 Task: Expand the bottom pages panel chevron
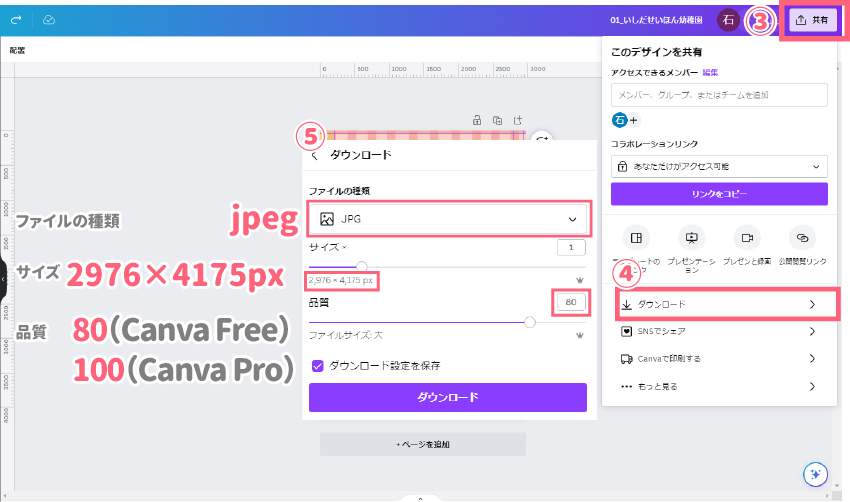pyautogui.click(x=420, y=498)
